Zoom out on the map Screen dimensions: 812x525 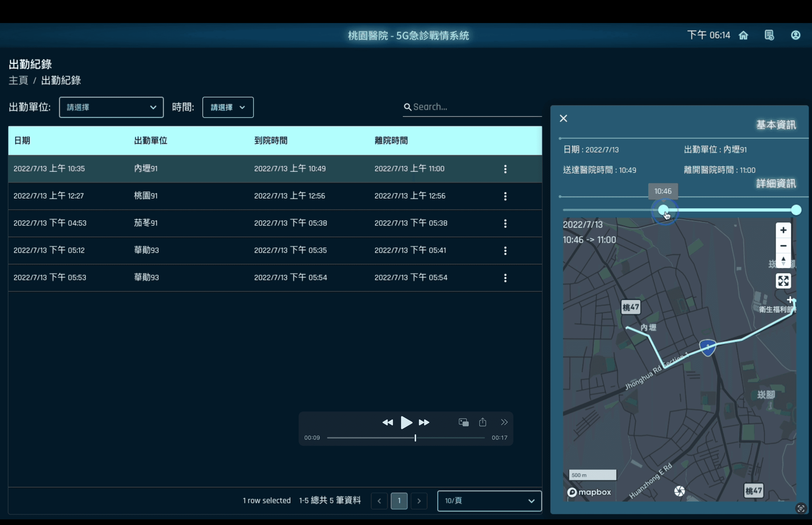783,245
